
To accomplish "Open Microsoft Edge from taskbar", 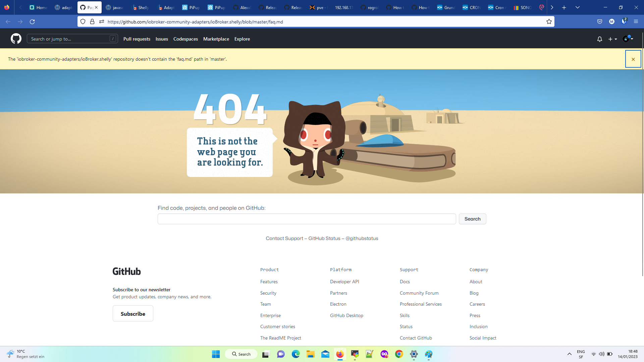I will (x=296, y=354).
